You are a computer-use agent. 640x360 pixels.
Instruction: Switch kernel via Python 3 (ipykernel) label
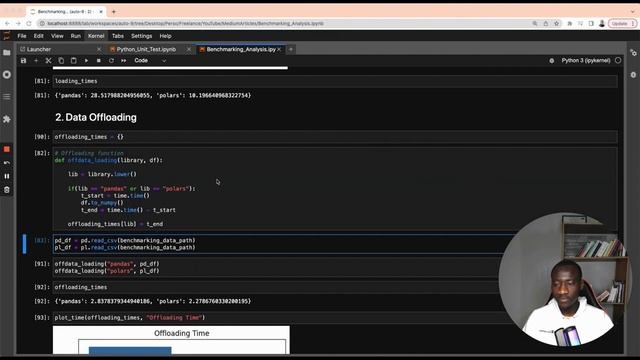(586, 60)
